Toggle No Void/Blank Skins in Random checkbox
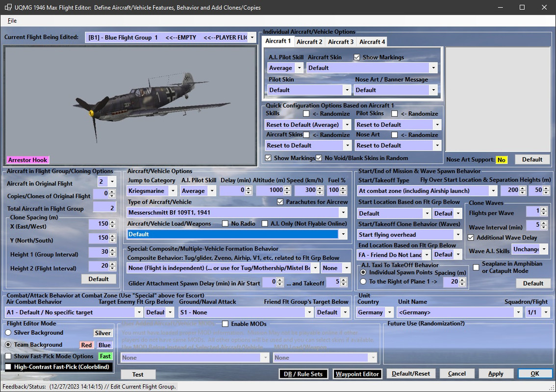 point(319,158)
